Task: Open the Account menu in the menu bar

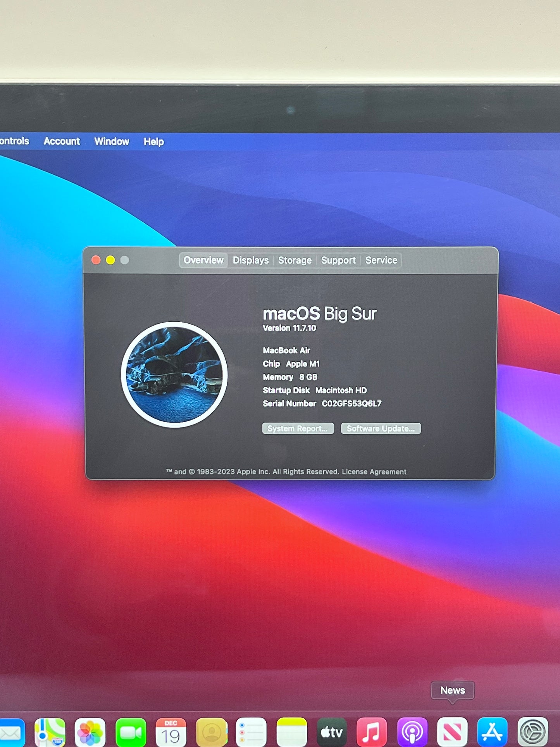Action: 62,141
